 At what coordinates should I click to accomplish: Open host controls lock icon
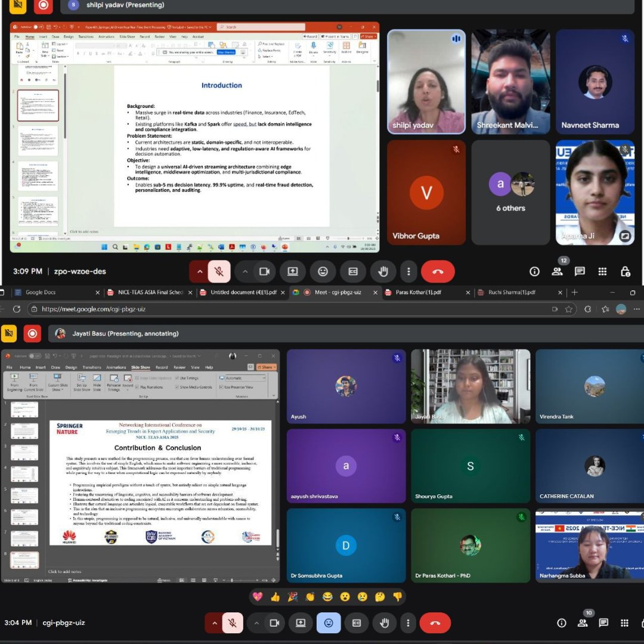pos(625,271)
